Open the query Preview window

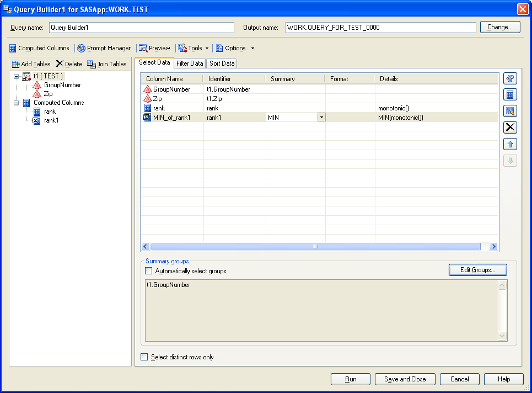(154, 48)
